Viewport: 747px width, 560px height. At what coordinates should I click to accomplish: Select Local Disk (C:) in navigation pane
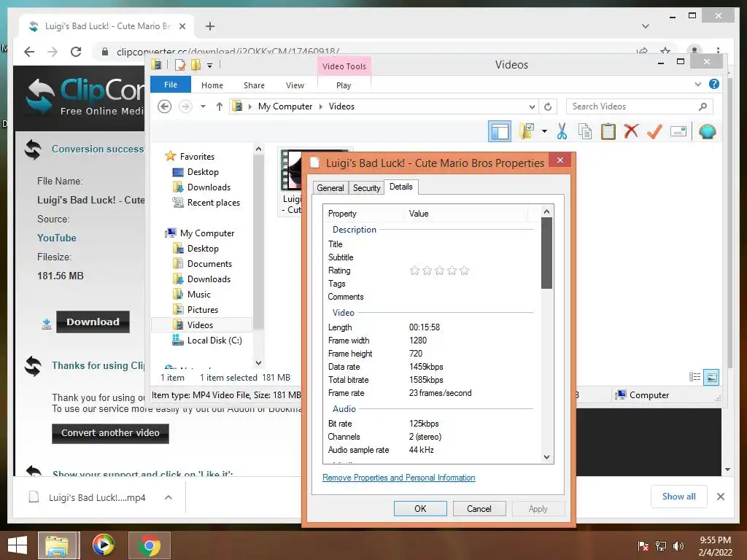tap(206, 341)
